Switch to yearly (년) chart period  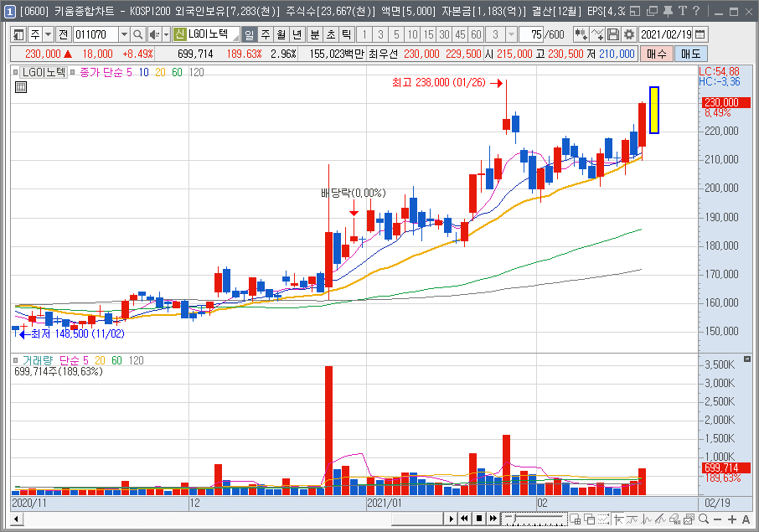[x=297, y=34]
